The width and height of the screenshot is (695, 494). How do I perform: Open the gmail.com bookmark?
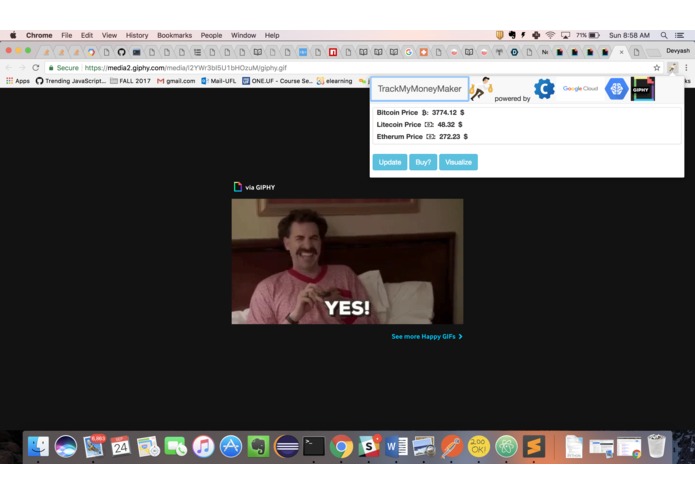point(176,81)
